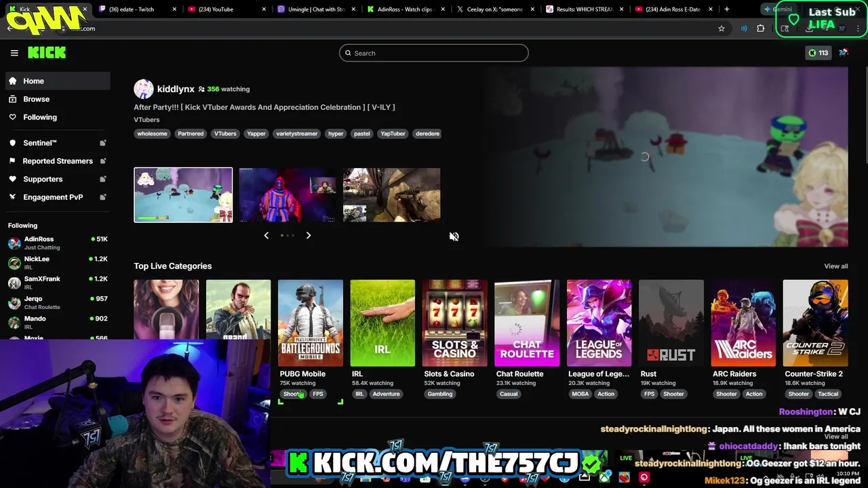Click the Home icon in sidebar
This screenshot has width=868, height=488.
[12, 81]
